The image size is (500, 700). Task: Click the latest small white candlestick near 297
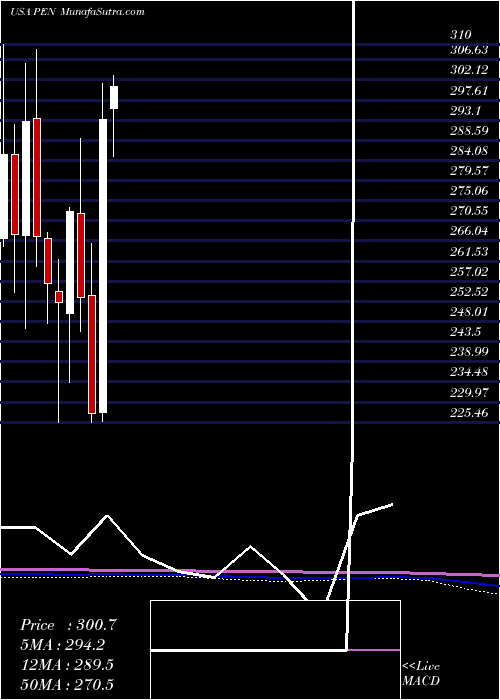point(114,97)
